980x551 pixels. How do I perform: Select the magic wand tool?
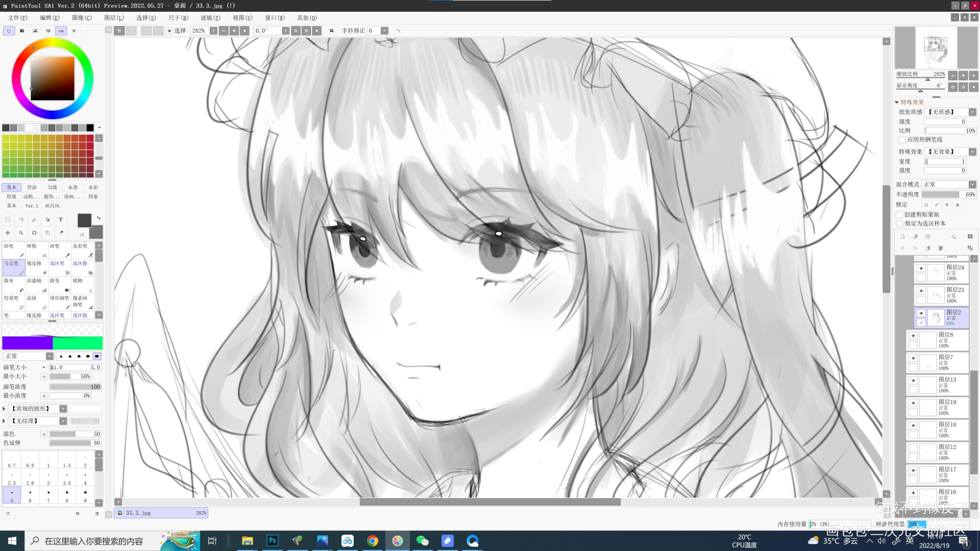(x=34, y=219)
